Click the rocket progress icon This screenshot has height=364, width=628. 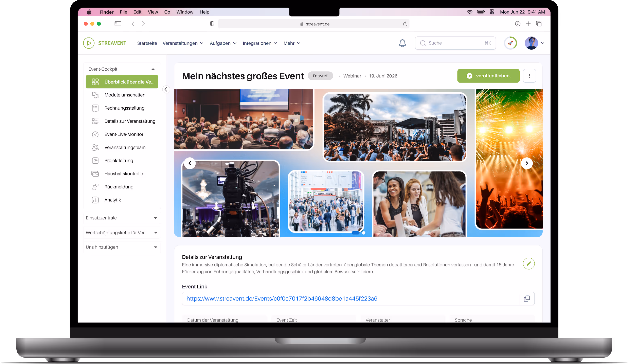pos(510,43)
